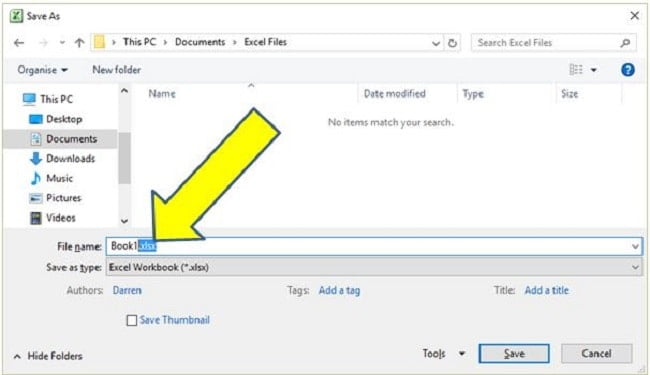Go up one folder level
This screenshot has height=375, width=650.
80,42
